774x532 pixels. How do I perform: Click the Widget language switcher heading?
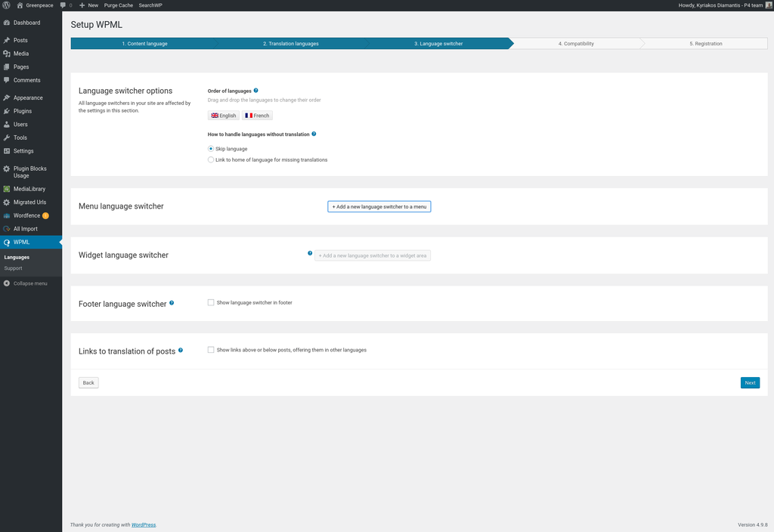[123, 255]
